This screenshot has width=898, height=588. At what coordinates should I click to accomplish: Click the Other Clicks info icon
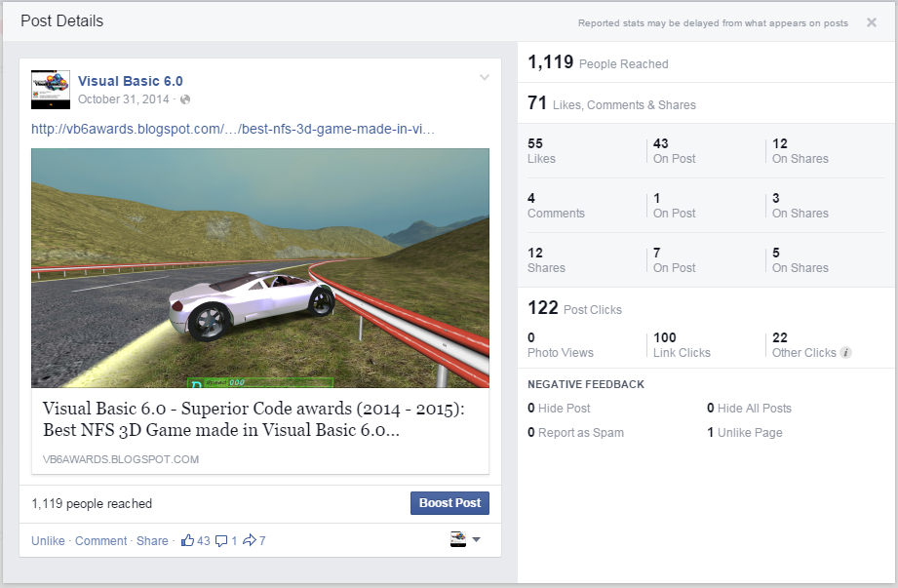click(845, 353)
